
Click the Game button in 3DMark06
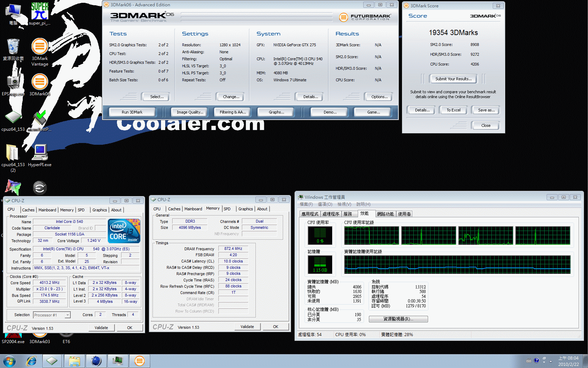click(372, 112)
